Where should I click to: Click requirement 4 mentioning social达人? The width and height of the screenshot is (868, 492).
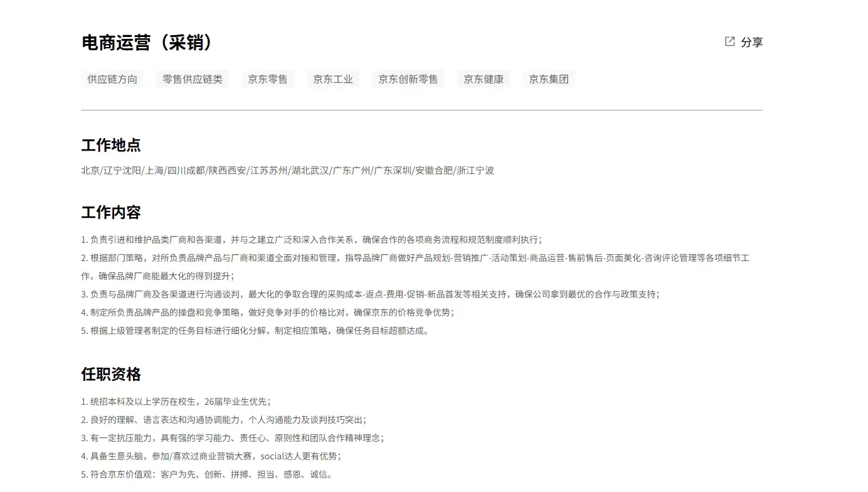click(211, 456)
